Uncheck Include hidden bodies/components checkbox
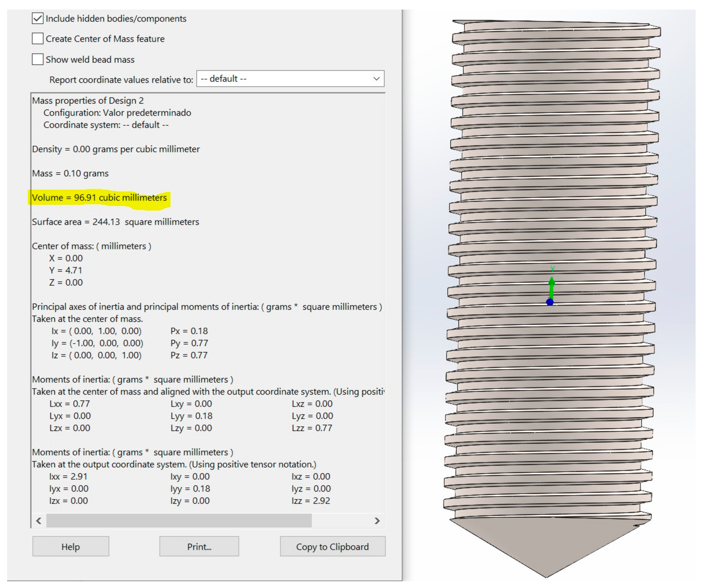The height and width of the screenshot is (588, 711). coord(38,18)
